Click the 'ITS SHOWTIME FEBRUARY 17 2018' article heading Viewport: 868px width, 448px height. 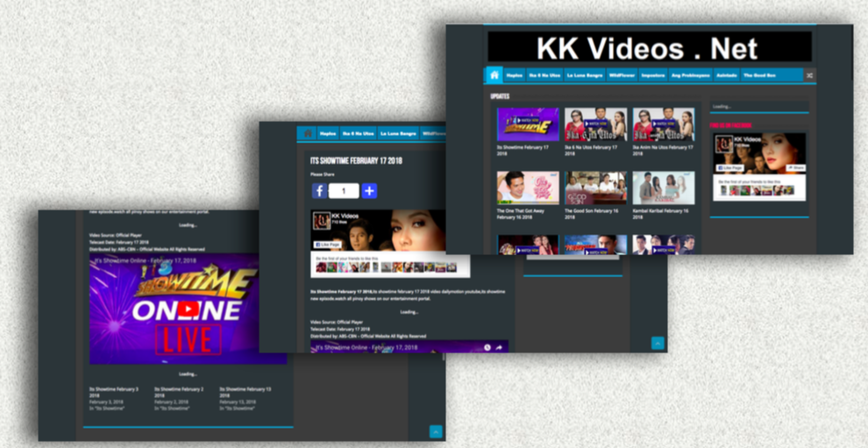(356, 160)
